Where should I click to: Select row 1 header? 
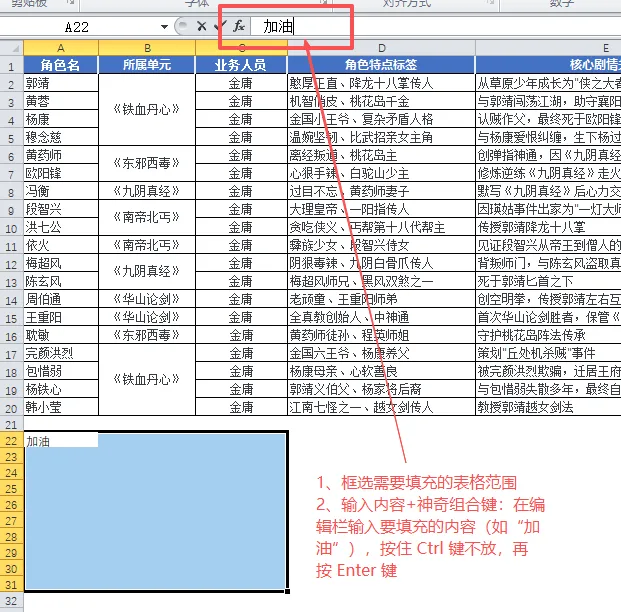[x=11, y=65]
